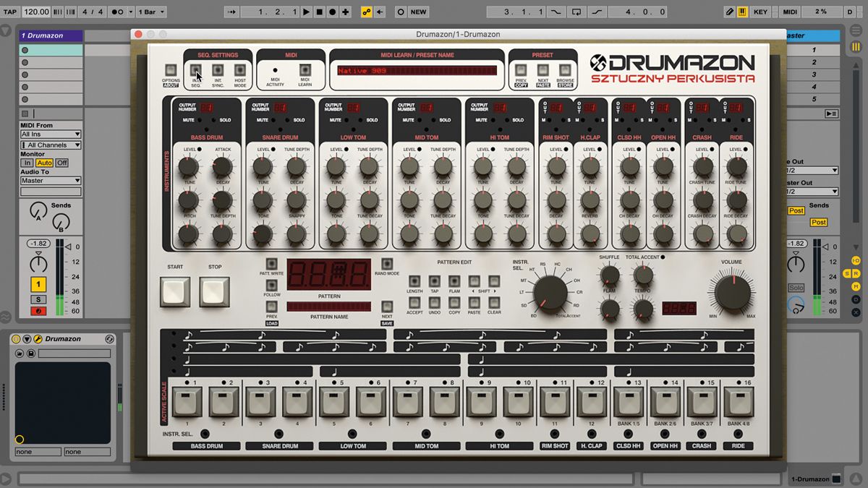Enable MUTE on the Bass Drum channel
This screenshot has height=488, width=868.
(x=200, y=120)
